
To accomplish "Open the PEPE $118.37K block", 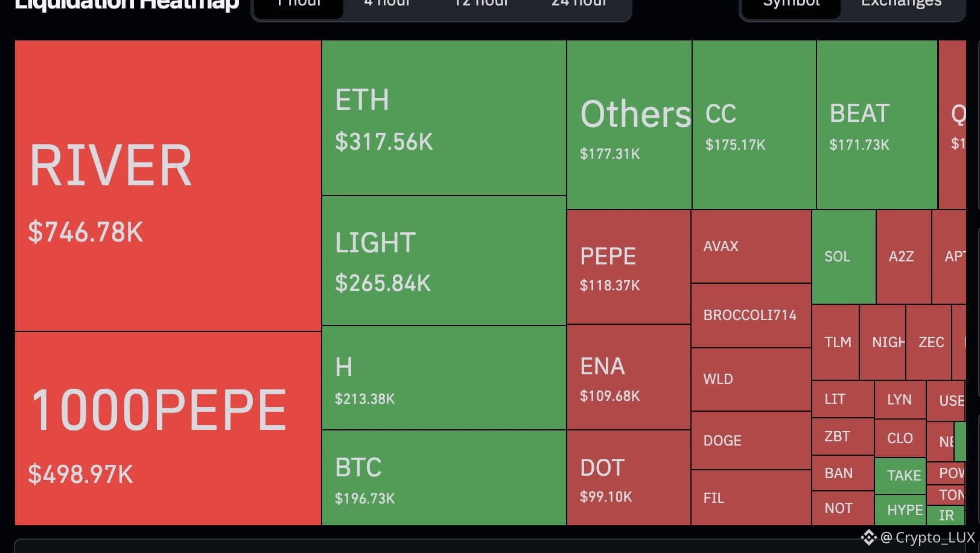I will pos(629,267).
